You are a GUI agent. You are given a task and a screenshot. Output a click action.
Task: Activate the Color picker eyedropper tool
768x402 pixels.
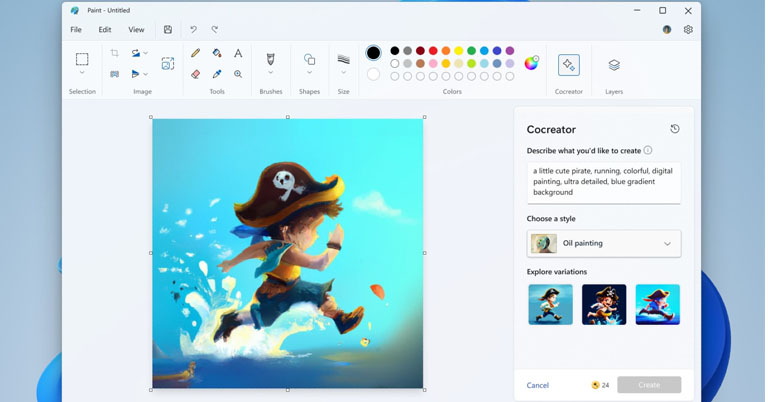[217, 74]
